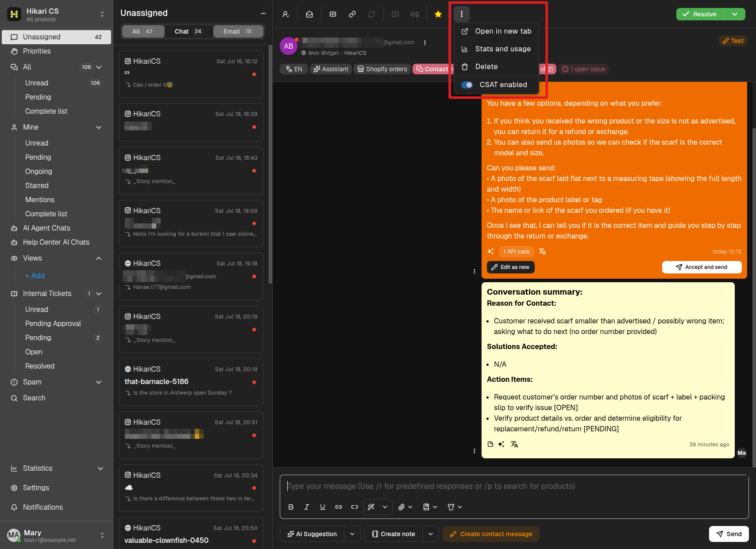Click Create contact message button
The height and width of the screenshot is (549, 756).
[x=491, y=534]
